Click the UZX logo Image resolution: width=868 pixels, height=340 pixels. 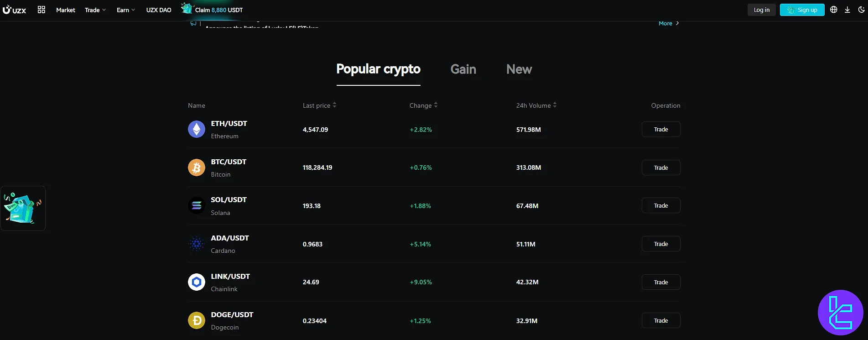[14, 10]
